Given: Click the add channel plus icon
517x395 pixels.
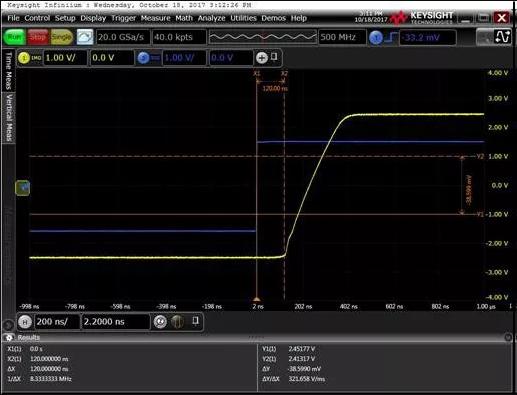Looking at the screenshot, I should click(262, 58).
